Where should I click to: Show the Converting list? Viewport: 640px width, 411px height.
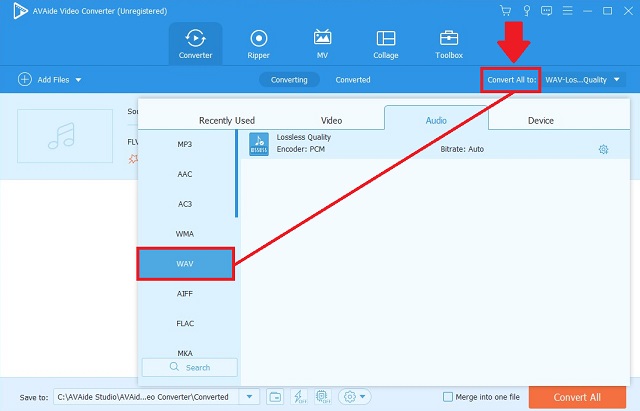[289, 80]
